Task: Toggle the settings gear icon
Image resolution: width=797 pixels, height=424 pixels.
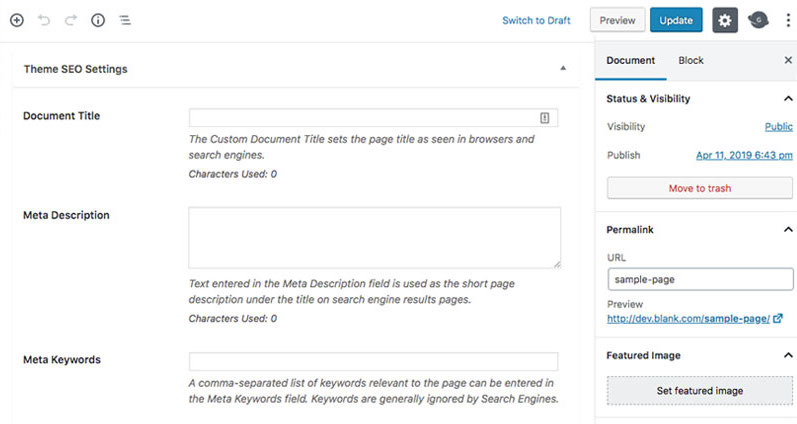Action: pyautogui.click(x=725, y=20)
